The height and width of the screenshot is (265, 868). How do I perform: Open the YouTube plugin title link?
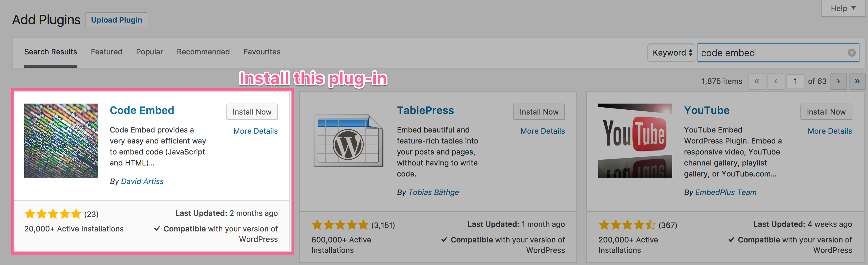tap(707, 111)
